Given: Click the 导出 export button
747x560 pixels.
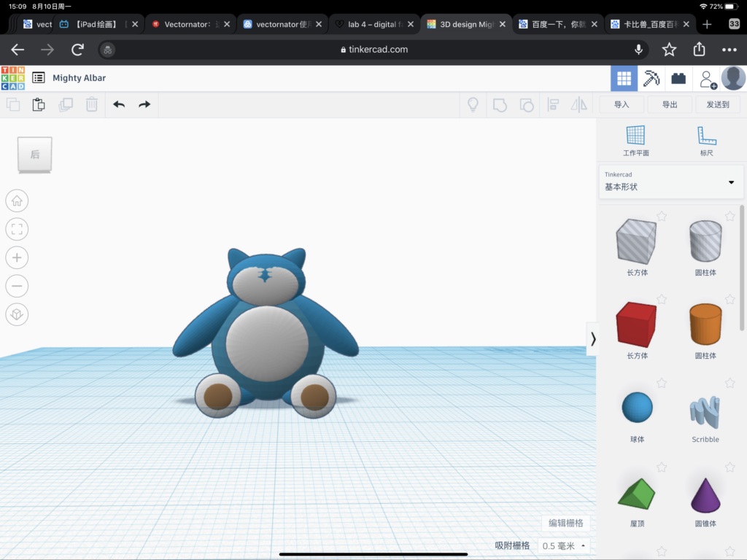Looking at the screenshot, I should click(670, 105).
